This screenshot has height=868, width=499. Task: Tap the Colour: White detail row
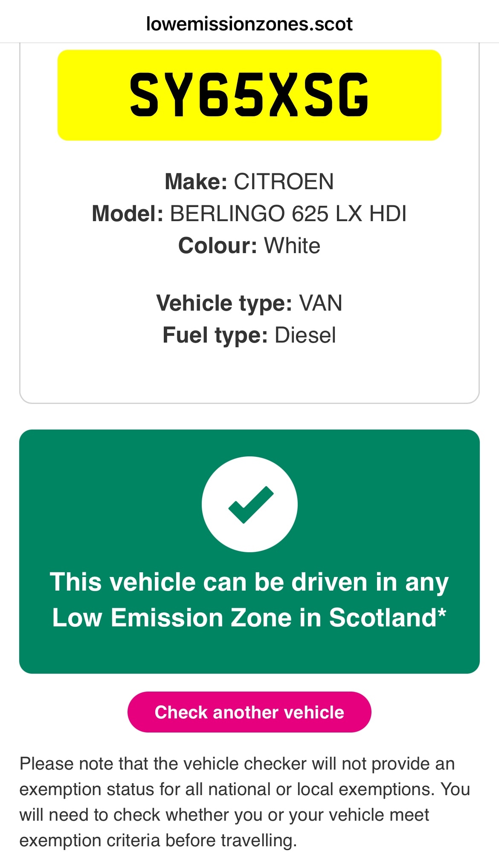[249, 244]
